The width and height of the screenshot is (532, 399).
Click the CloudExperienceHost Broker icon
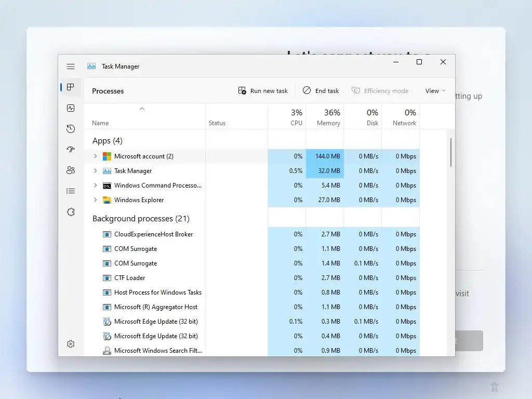tap(107, 234)
